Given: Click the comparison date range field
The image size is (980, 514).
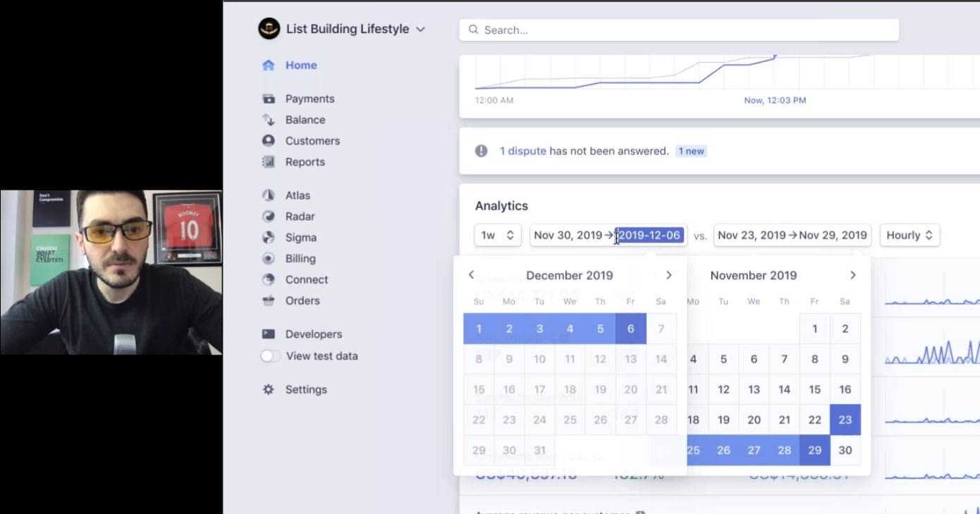Looking at the screenshot, I should tap(792, 235).
